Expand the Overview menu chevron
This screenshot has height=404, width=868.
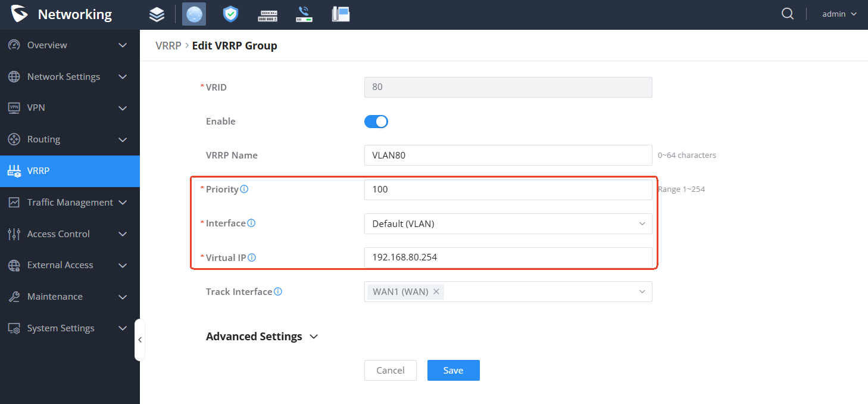click(x=123, y=45)
